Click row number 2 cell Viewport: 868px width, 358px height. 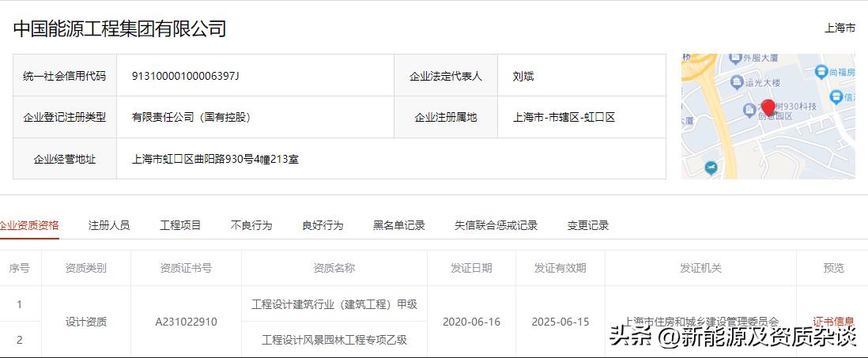coord(20,339)
